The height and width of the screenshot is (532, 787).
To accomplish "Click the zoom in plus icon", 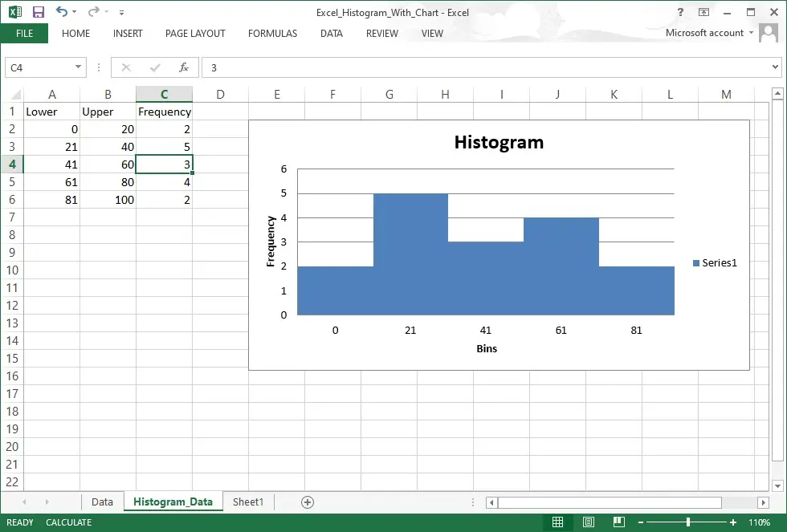I will pos(732,522).
